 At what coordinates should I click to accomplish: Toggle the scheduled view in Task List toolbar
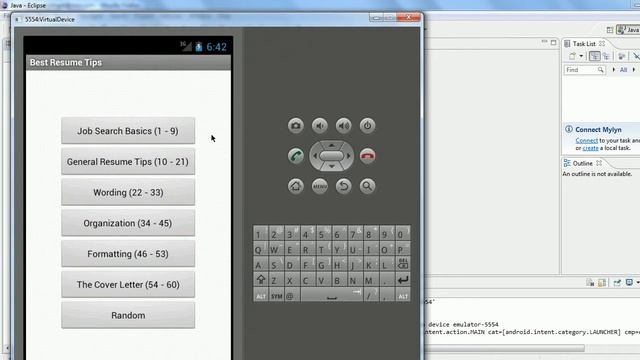click(x=606, y=56)
